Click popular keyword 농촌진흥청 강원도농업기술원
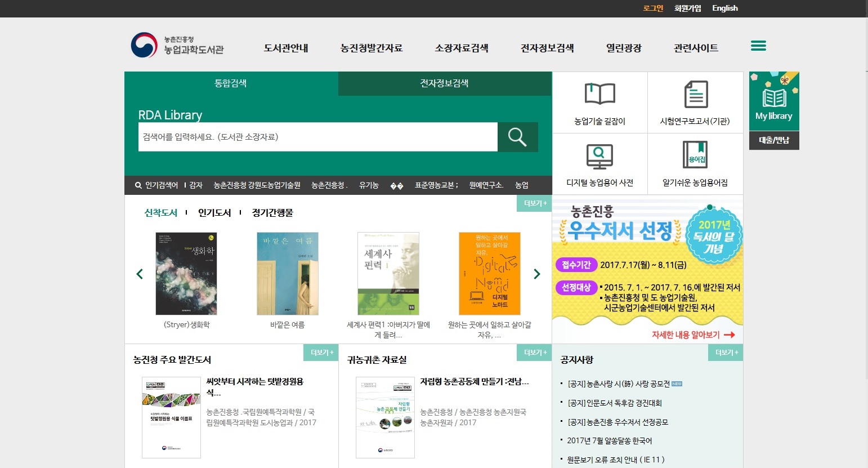 (257, 185)
